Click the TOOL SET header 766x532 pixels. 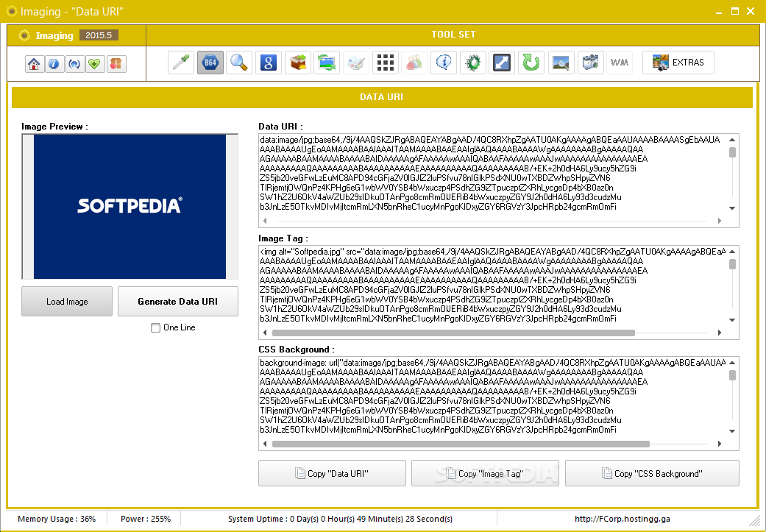click(x=453, y=35)
